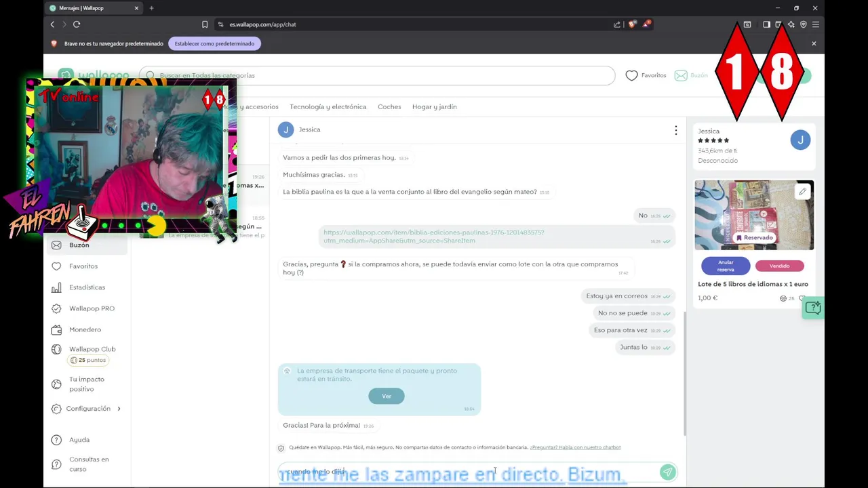Close the Mensajes Wallapop tab
The width and height of the screenshot is (868, 488).
136,8
